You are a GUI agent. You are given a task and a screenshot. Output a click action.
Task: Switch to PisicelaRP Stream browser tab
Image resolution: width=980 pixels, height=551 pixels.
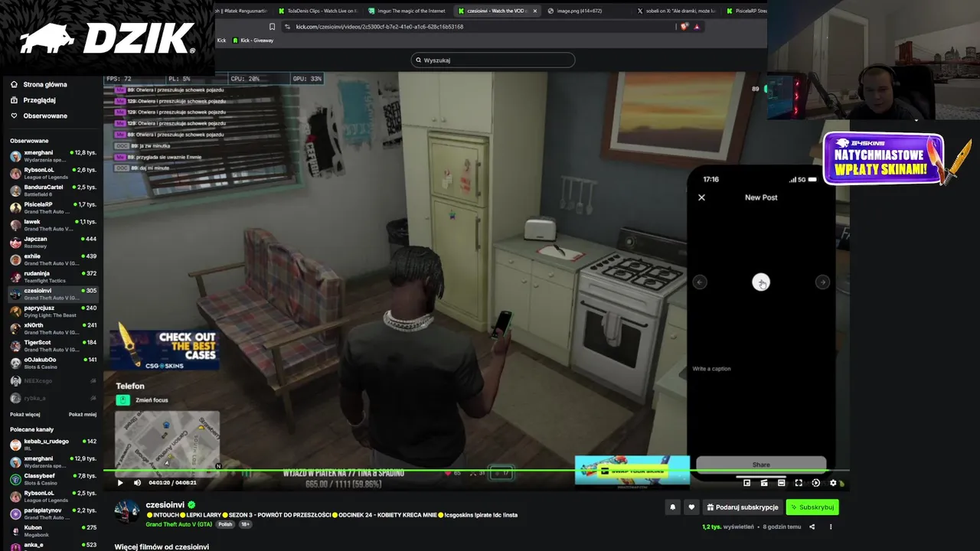744,11
